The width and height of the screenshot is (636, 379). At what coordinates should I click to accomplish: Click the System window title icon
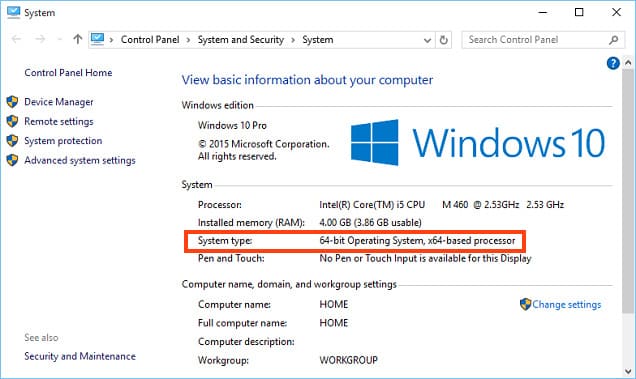13,12
